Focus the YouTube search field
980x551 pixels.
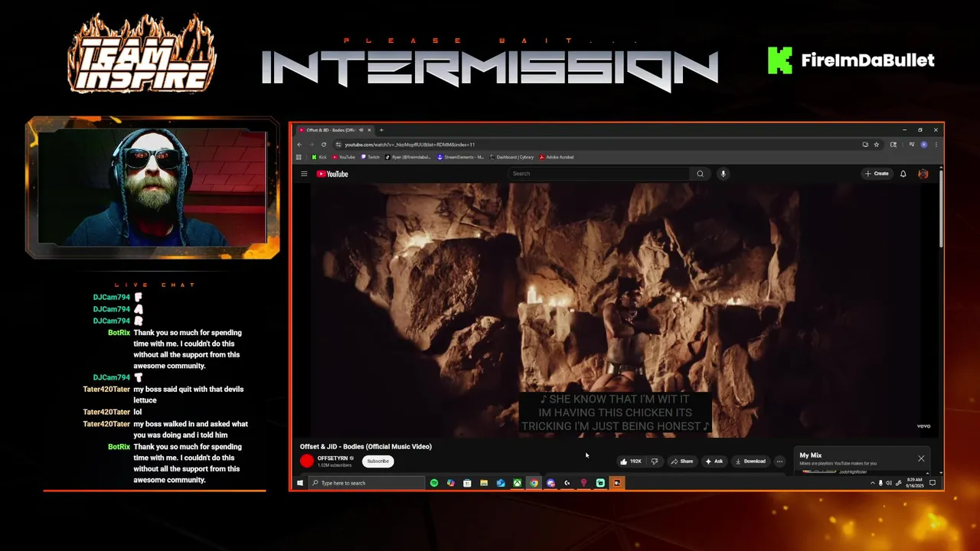[599, 174]
